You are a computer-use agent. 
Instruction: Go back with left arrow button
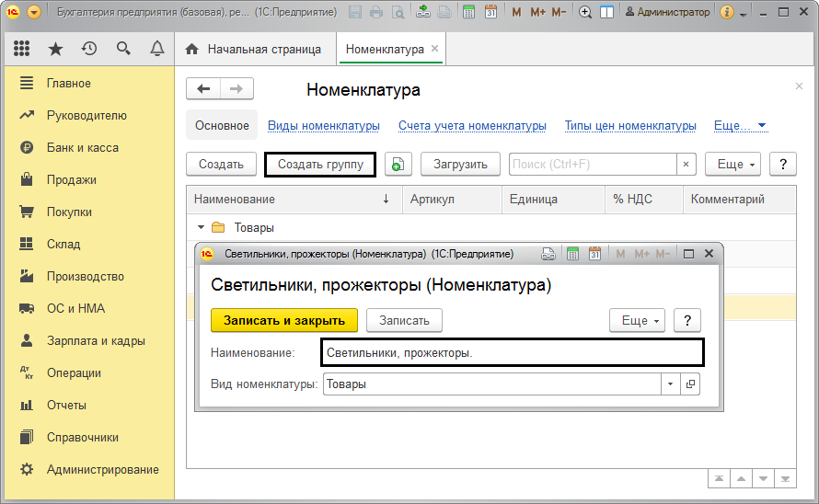[x=203, y=89]
